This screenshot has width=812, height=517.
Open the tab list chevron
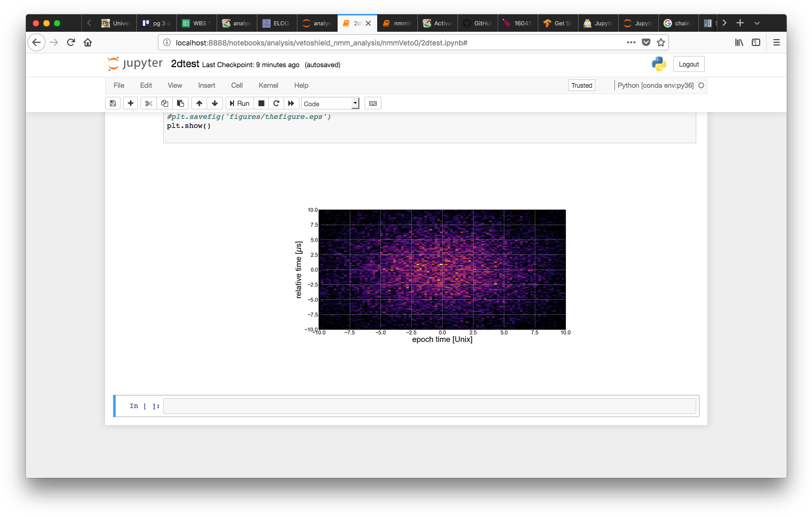757,23
